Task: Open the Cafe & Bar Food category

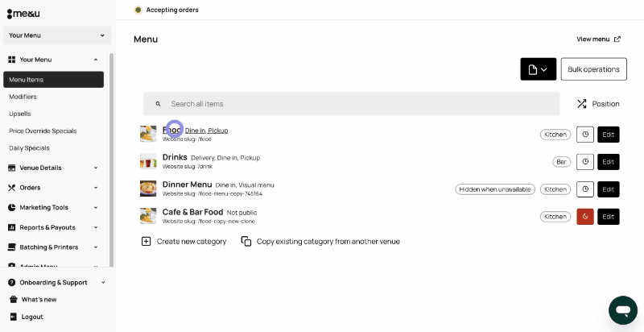Action: pos(192,213)
